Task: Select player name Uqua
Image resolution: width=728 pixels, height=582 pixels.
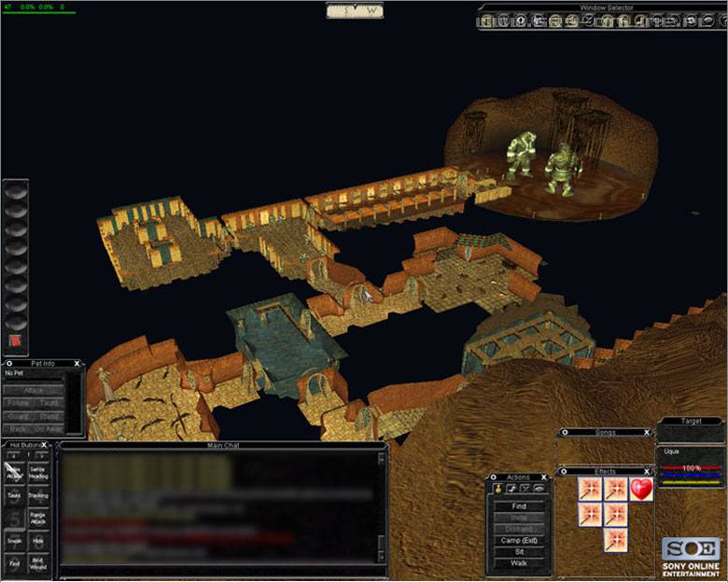Action: (671, 451)
